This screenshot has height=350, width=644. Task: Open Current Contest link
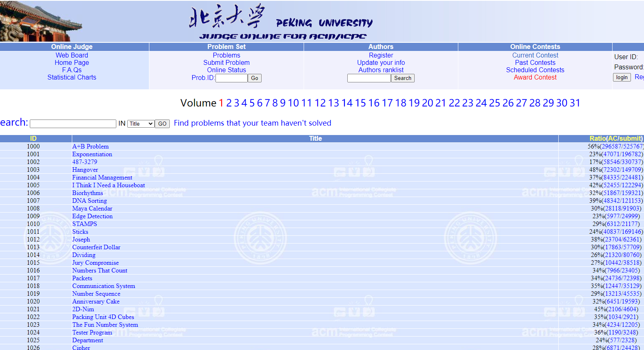tap(535, 55)
